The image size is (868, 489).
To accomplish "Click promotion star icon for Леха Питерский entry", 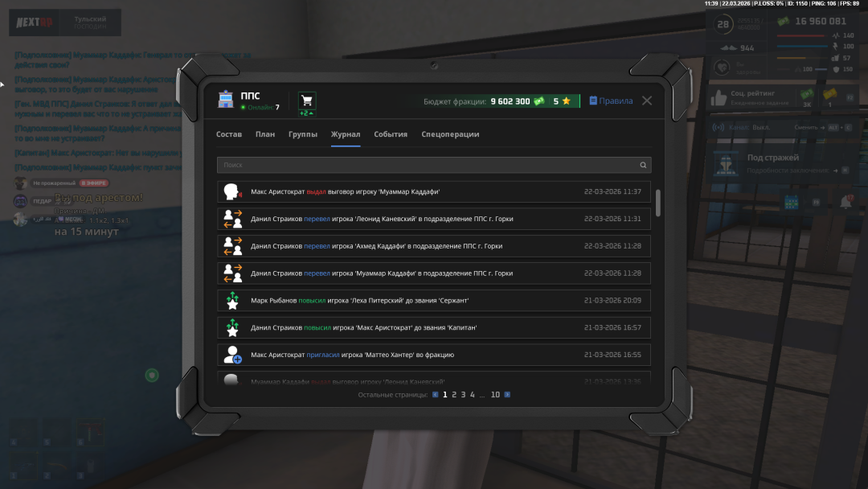I will (x=232, y=301).
